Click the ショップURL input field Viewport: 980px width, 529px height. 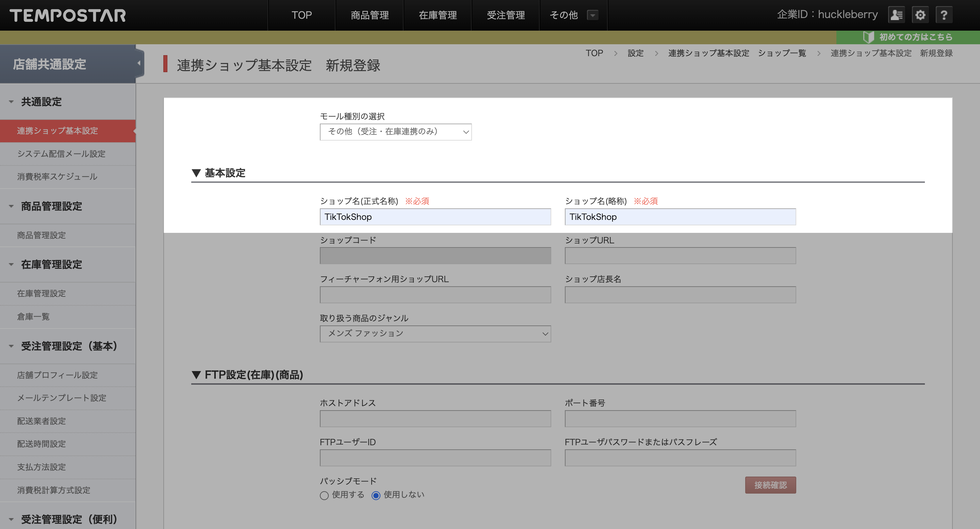[680, 256]
